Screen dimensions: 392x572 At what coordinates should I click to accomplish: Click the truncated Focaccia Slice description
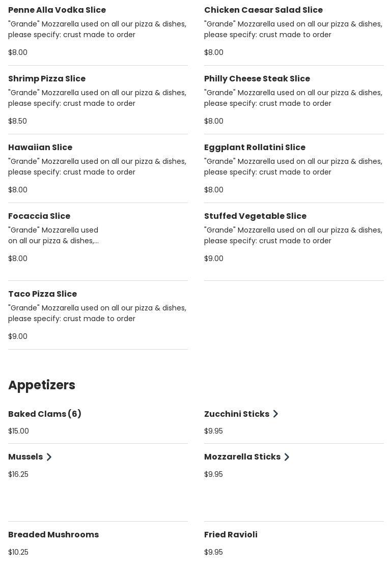pos(53,236)
